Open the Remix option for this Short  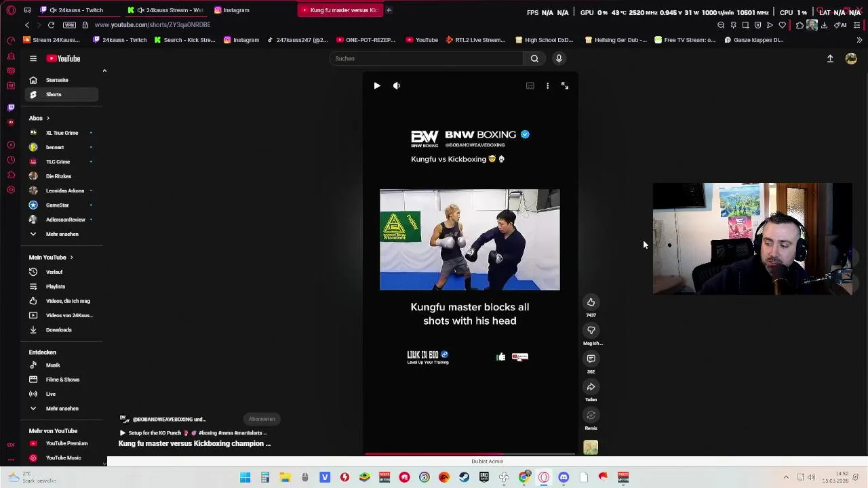pos(591,415)
